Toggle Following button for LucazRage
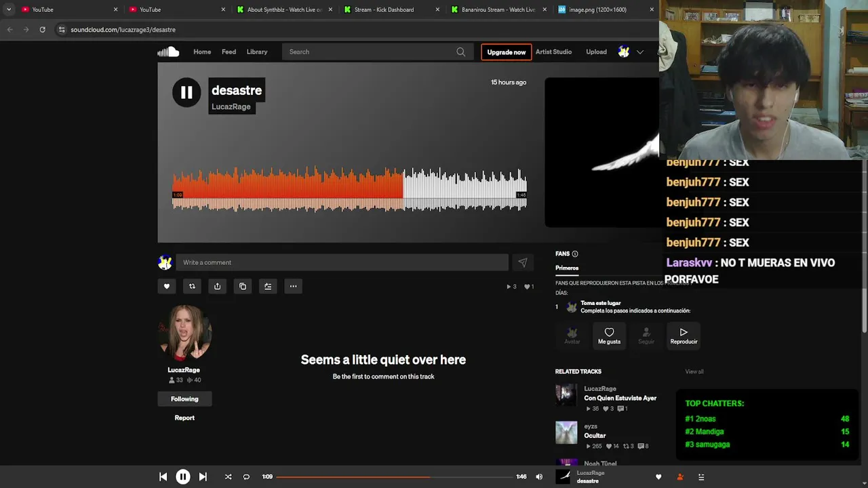 pos(184,399)
